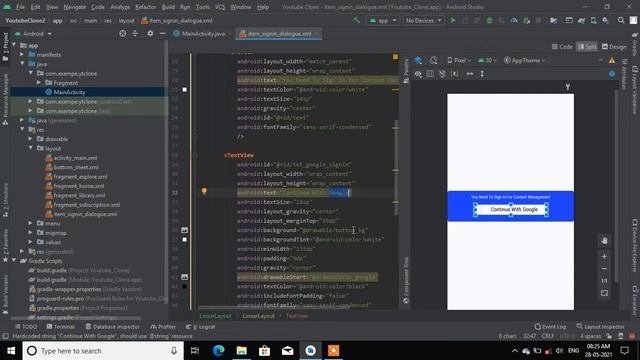This screenshot has height=360, width=640.
Task: Open the File menu
Action: click(20, 7)
